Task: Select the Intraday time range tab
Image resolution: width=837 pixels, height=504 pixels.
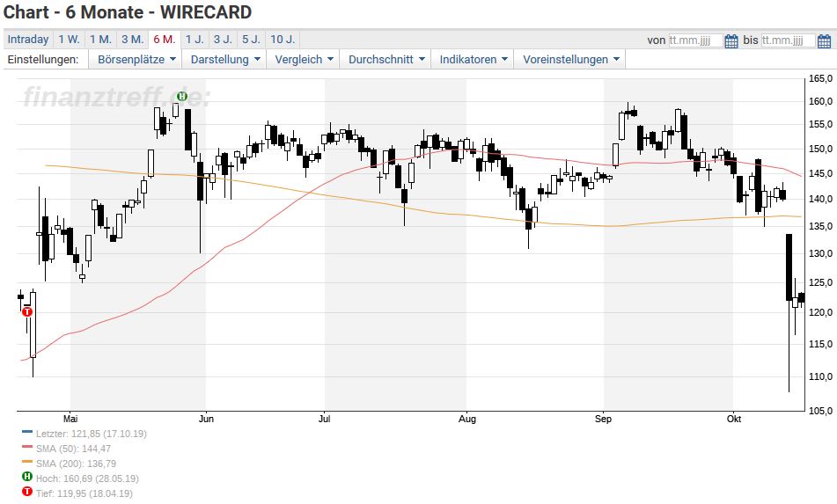Action: click(28, 40)
